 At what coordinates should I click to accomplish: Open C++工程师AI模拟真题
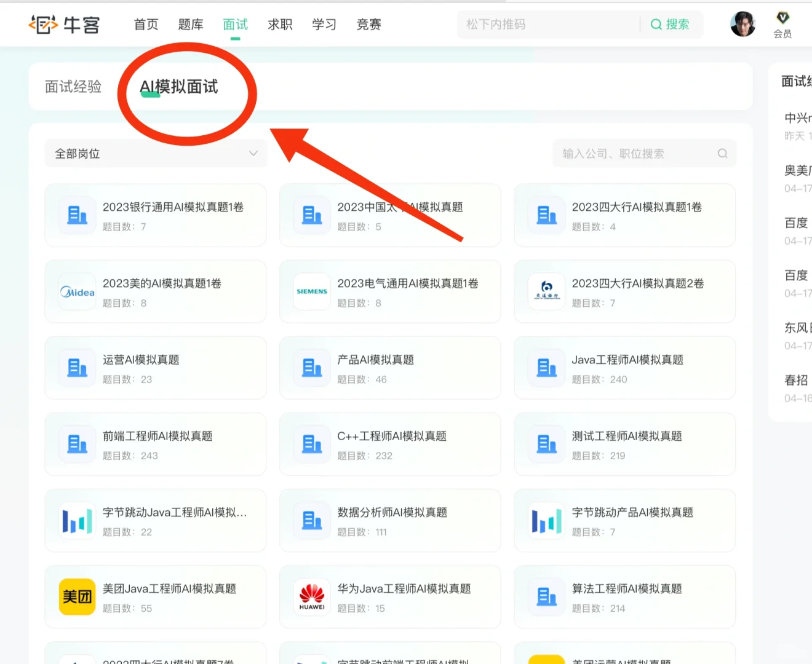(390, 444)
